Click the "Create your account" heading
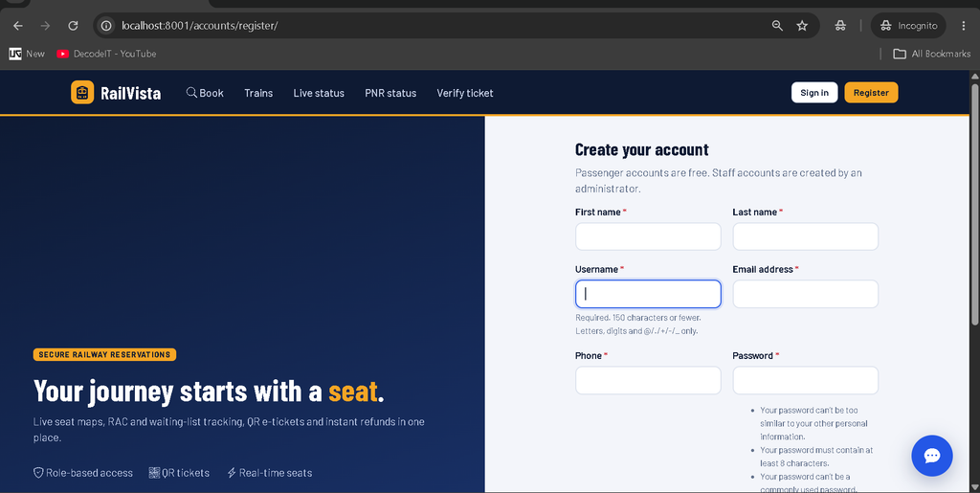Screen dimensions: 980x493 pos(642,150)
